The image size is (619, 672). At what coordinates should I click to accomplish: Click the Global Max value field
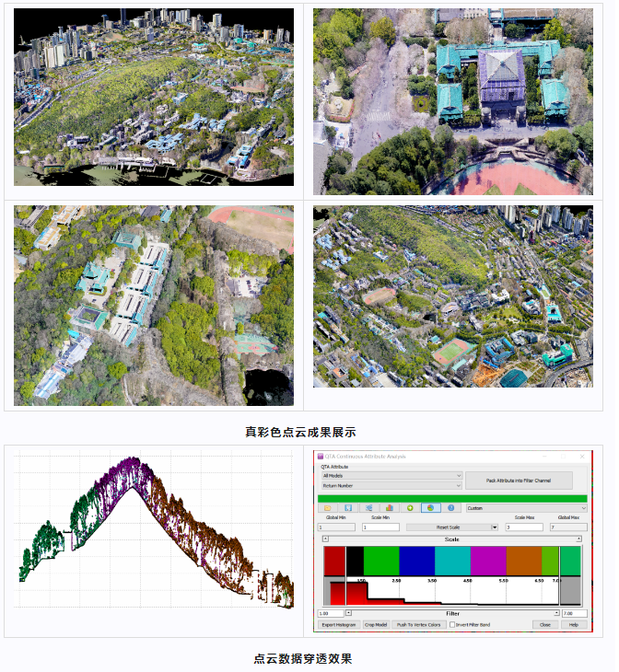point(568,527)
